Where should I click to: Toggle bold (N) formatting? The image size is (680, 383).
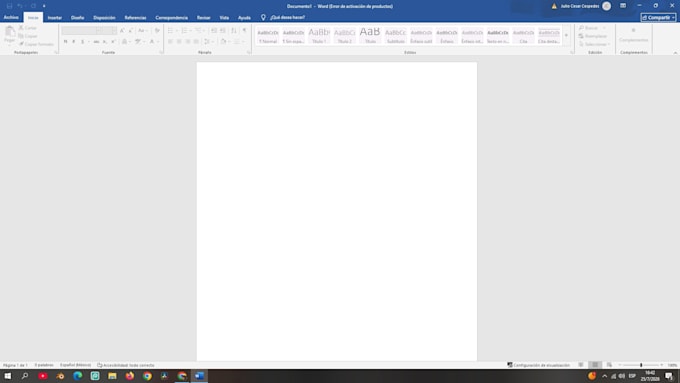click(x=65, y=42)
